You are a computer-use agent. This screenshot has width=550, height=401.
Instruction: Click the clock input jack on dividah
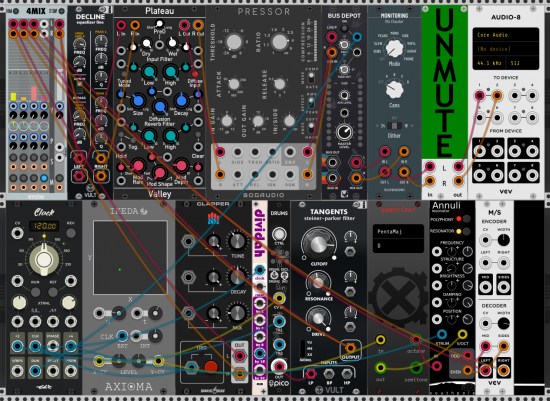coord(259,270)
